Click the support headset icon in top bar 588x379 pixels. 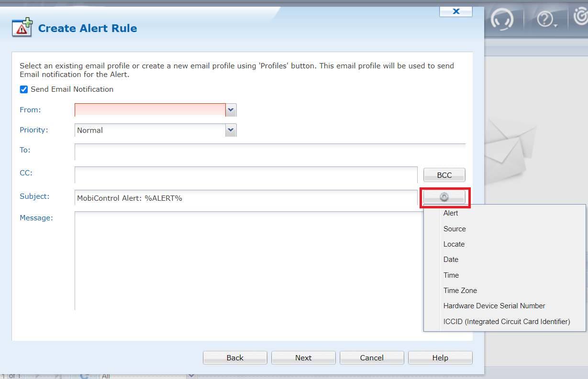[502, 19]
